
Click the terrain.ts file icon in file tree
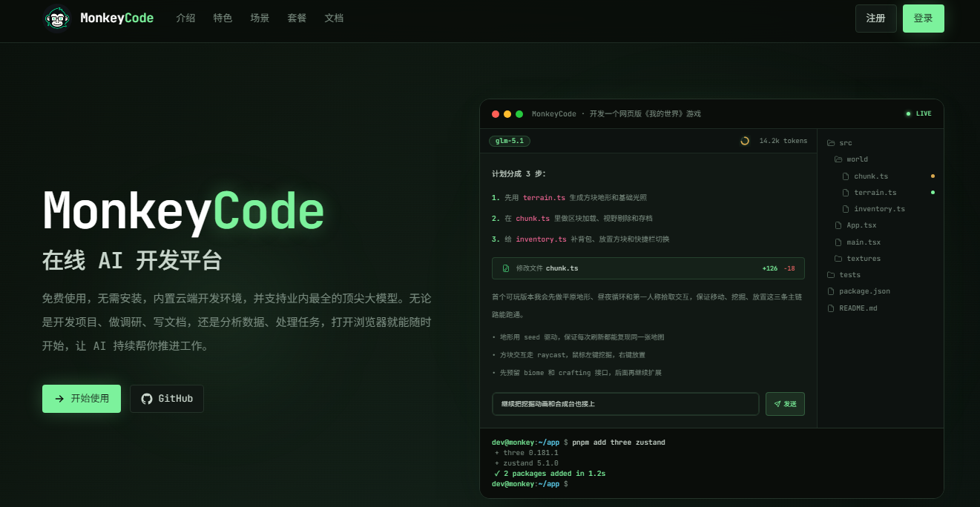point(846,193)
